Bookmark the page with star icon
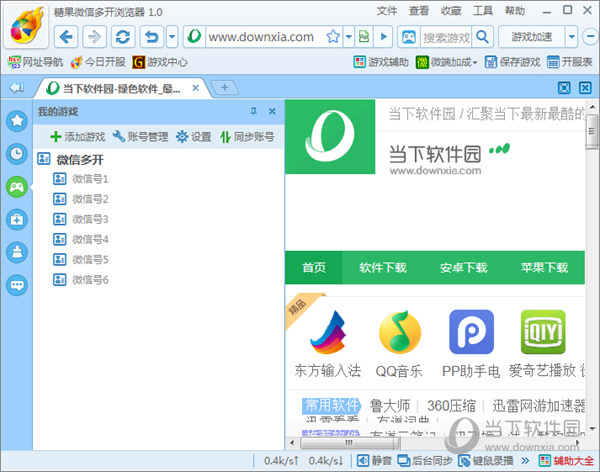 pyautogui.click(x=333, y=37)
